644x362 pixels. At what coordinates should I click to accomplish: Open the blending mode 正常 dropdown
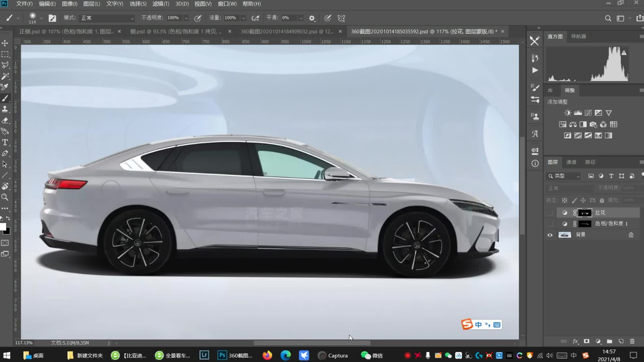107,18
